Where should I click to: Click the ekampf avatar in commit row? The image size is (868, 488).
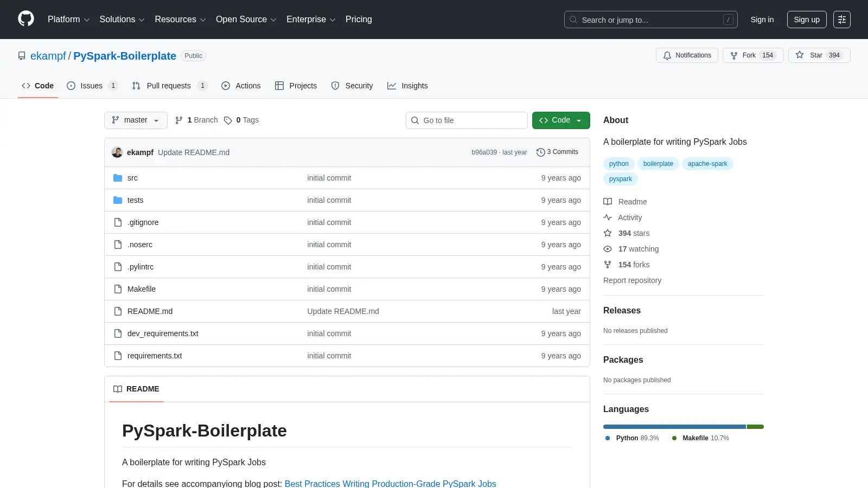point(117,152)
